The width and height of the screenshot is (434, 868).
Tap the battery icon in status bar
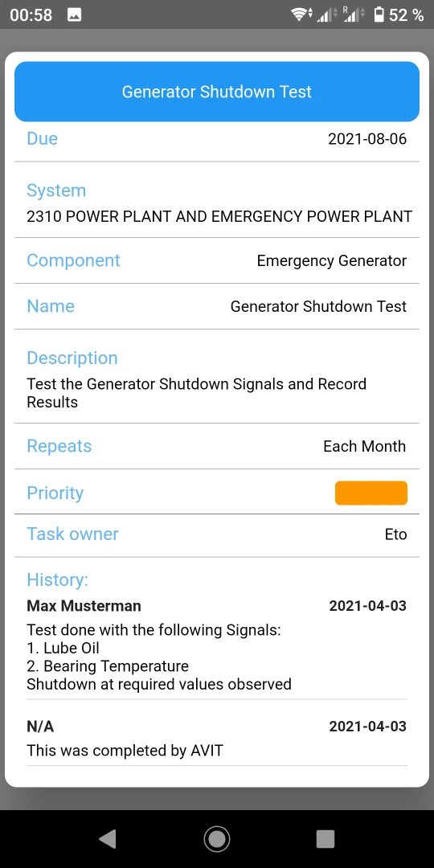(x=379, y=15)
